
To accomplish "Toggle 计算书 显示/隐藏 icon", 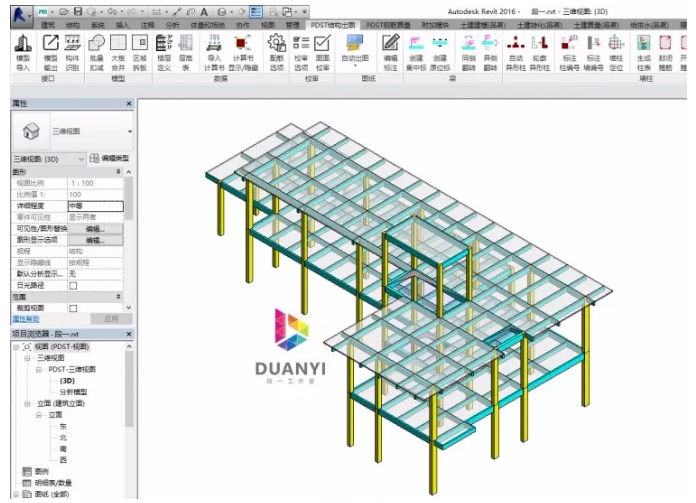I will coord(242,44).
